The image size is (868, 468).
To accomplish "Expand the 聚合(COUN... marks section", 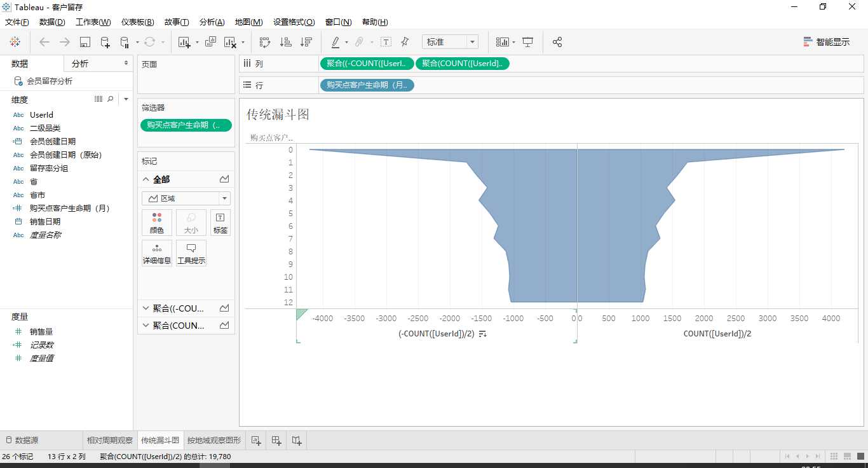I will click(146, 326).
